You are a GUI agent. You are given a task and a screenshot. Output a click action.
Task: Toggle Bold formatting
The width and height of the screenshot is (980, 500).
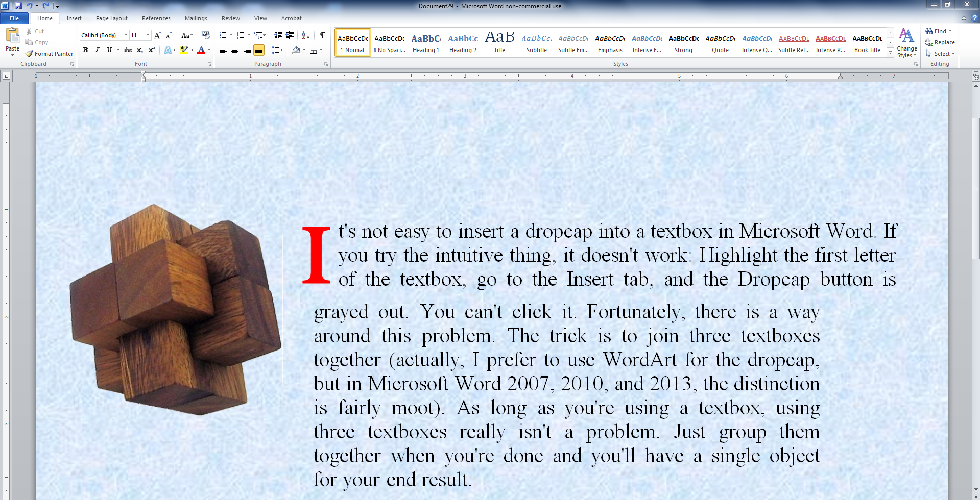click(x=85, y=50)
